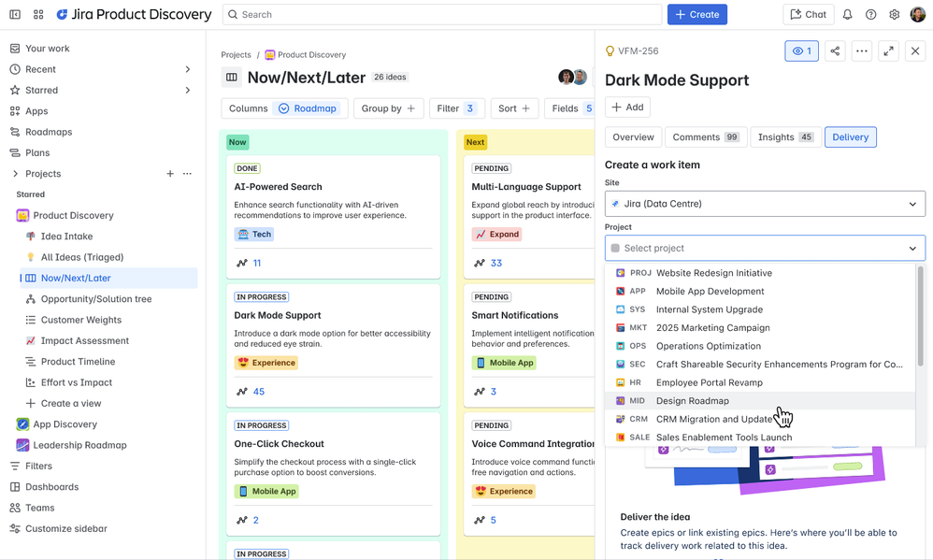Open the user profile avatar in the header

click(x=917, y=14)
